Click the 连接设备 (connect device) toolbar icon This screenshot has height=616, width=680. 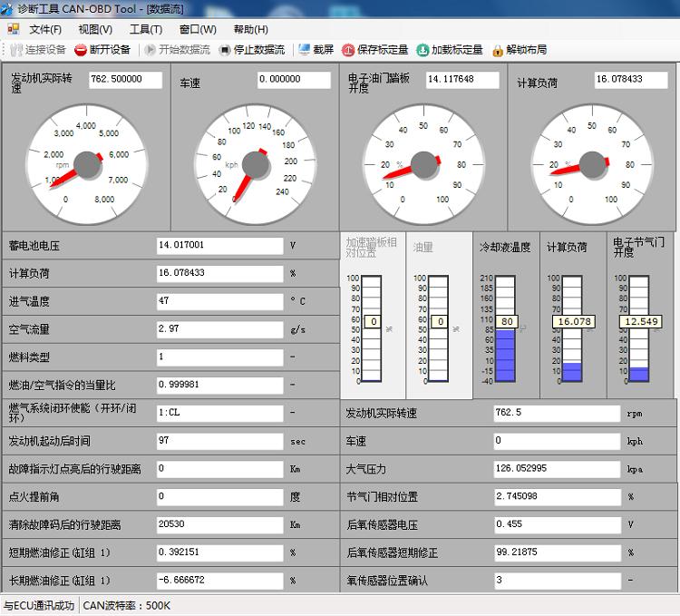(x=16, y=50)
